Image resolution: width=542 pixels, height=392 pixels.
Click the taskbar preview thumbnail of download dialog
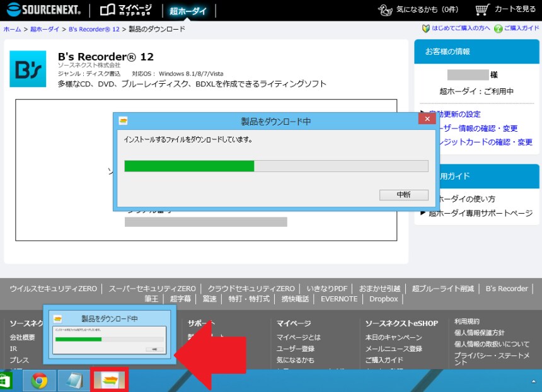[x=110, y=335]
